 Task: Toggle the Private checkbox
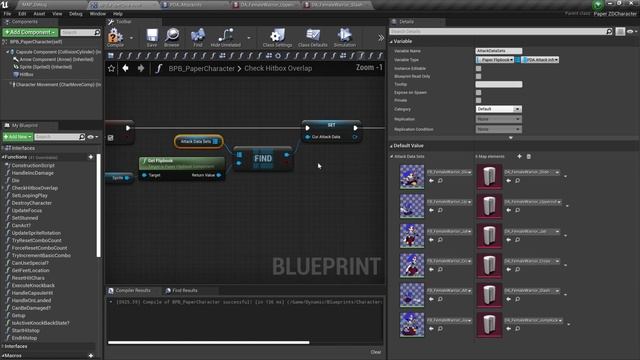coord(478,100)
